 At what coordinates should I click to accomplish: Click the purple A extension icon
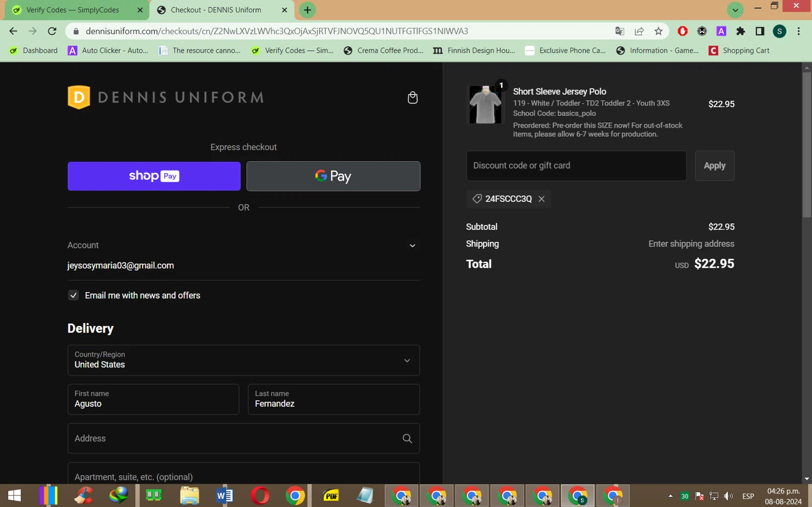pyautogui.click(x=721, y=31)
